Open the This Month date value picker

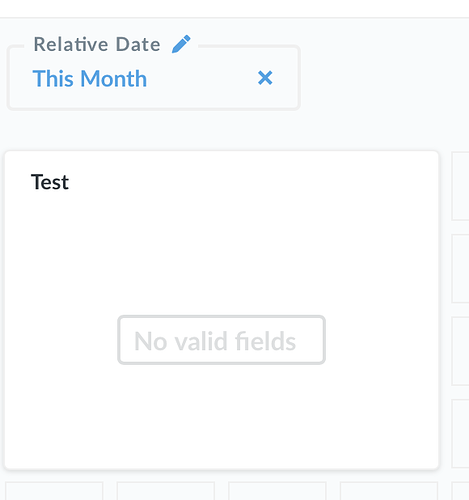[90, 79]
